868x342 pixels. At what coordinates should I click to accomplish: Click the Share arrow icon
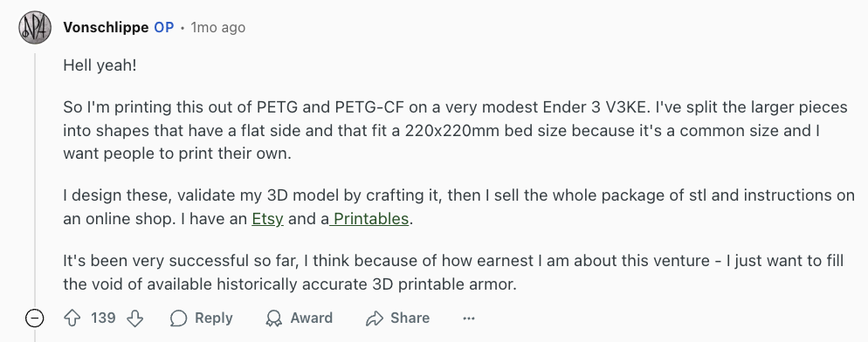(x=375, y=318)
